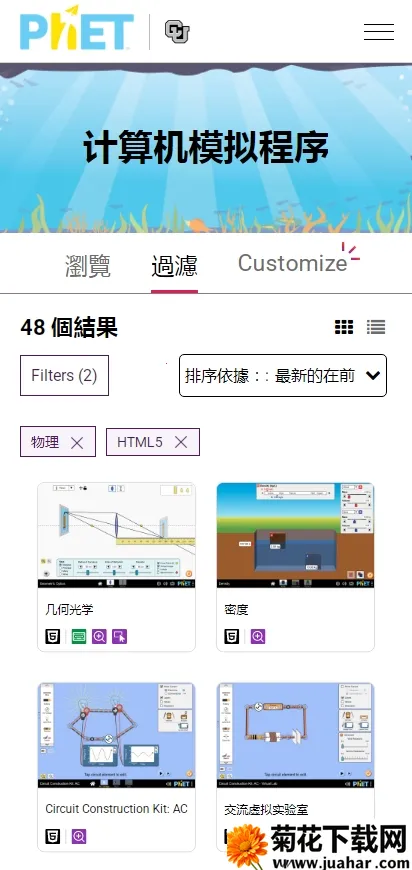Open the 交流虚拟实验室 simulation thumbnail
Image resolution: width=412 pixels, height=870 pixels.
pyautogui.click(x=296, y=735)
